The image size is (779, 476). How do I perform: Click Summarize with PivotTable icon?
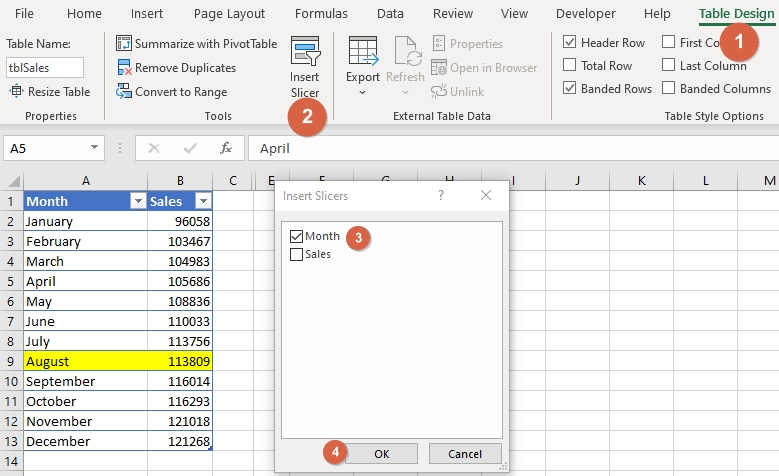pyautogui.click(x=124, y=44)
